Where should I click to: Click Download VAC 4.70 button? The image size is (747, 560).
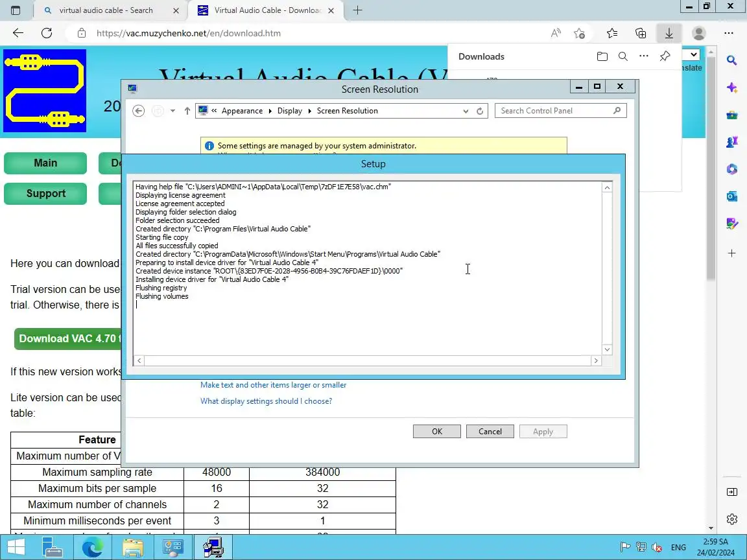68,338
